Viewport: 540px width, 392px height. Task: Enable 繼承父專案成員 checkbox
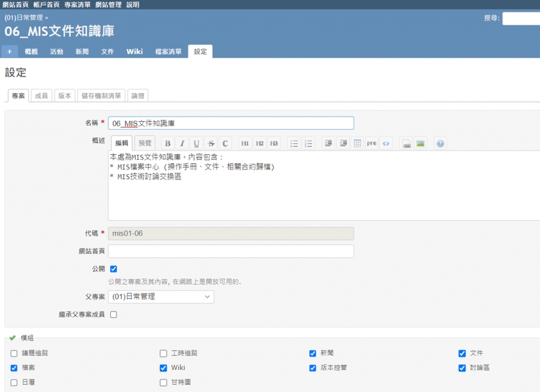[113, 314]
